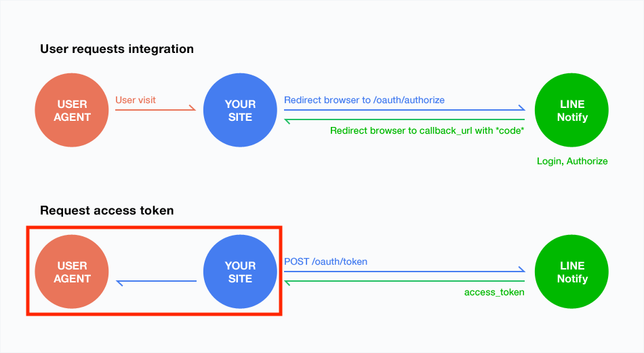
Task: Click the blue arrow above callback_url text
Action: click(x=405, y=108)
